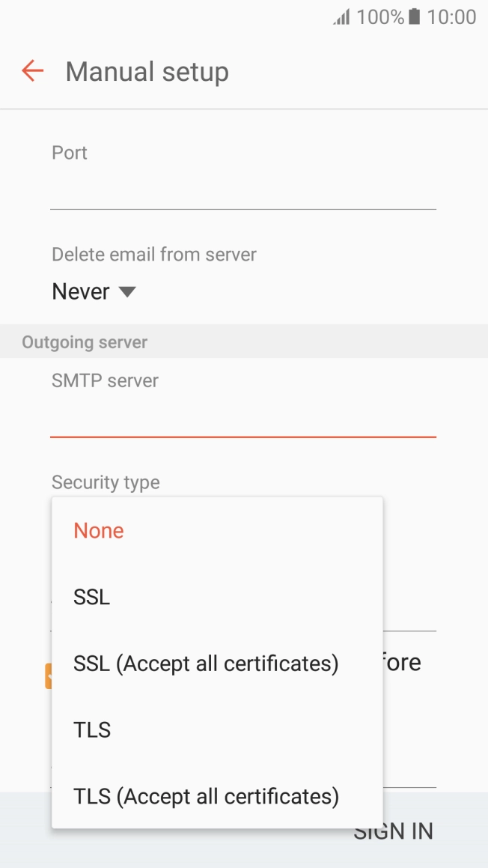Select SSL (Accept all certificates)
488x868 pixels.
coord(206,664)
